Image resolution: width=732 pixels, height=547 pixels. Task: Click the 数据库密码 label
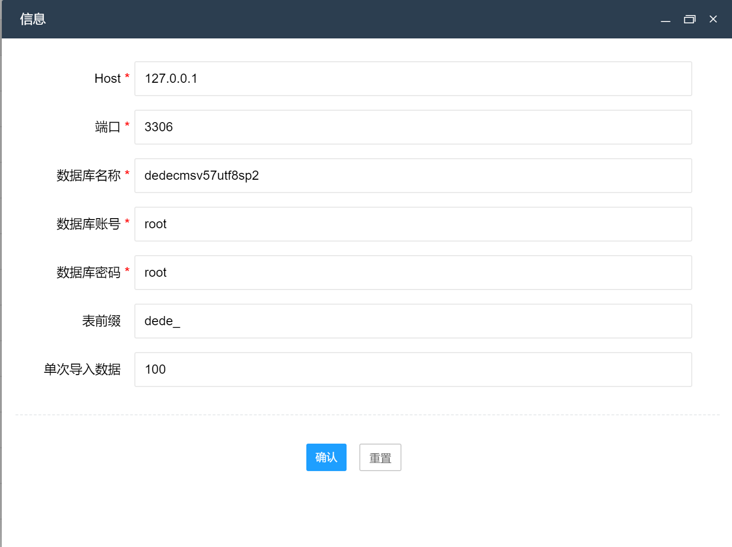(89, 273)
